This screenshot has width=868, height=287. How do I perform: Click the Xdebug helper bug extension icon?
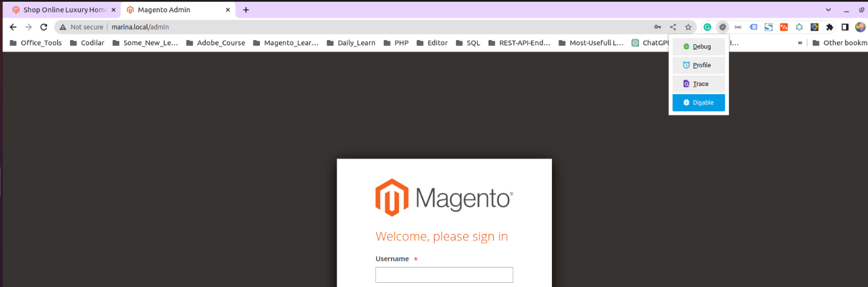point(723,27)
